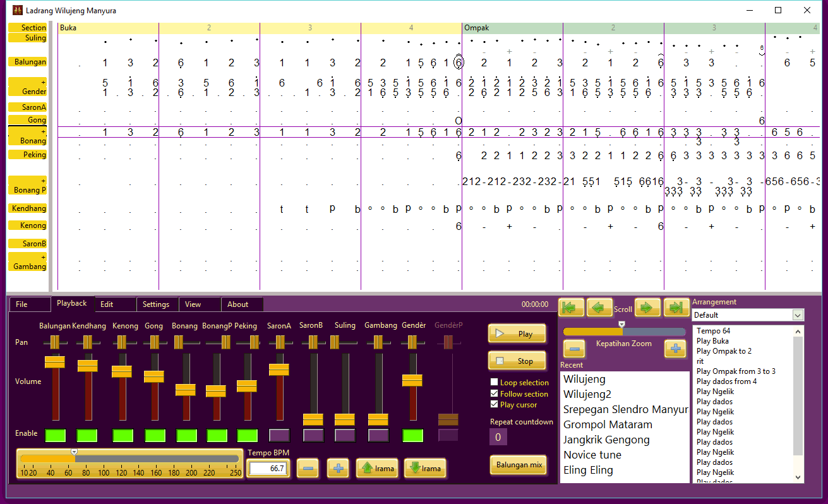Increase Kepatihan Zoom with plus button

[675, 349]
